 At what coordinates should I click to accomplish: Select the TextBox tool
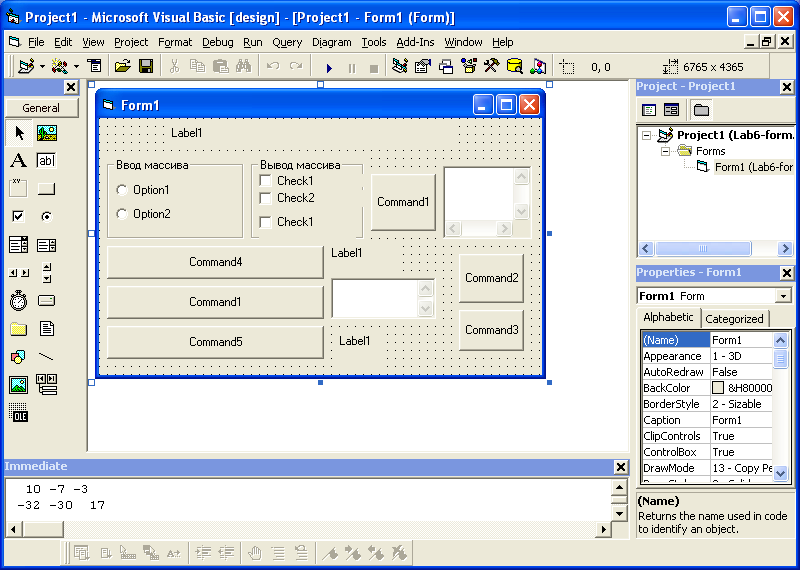pyautogui.click(x=46, y=161)
